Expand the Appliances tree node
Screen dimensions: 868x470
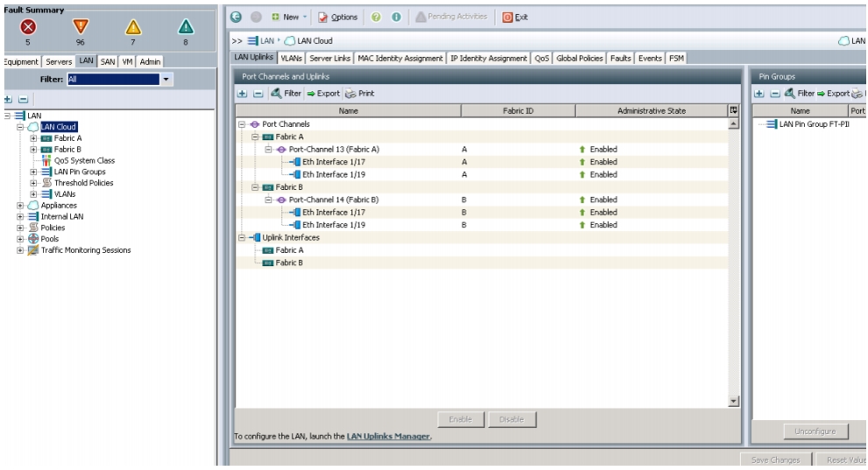point(20,206)
